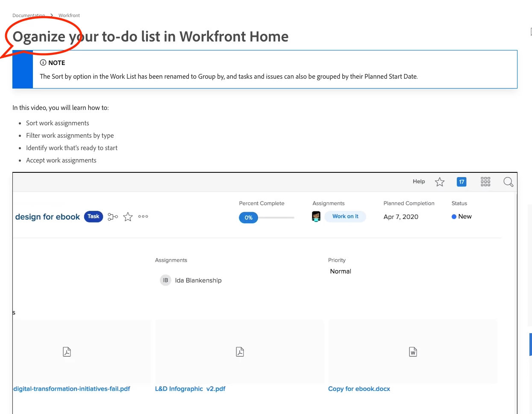Click the Apr 7, 2020 planned completion date

(x=401, y=217)
